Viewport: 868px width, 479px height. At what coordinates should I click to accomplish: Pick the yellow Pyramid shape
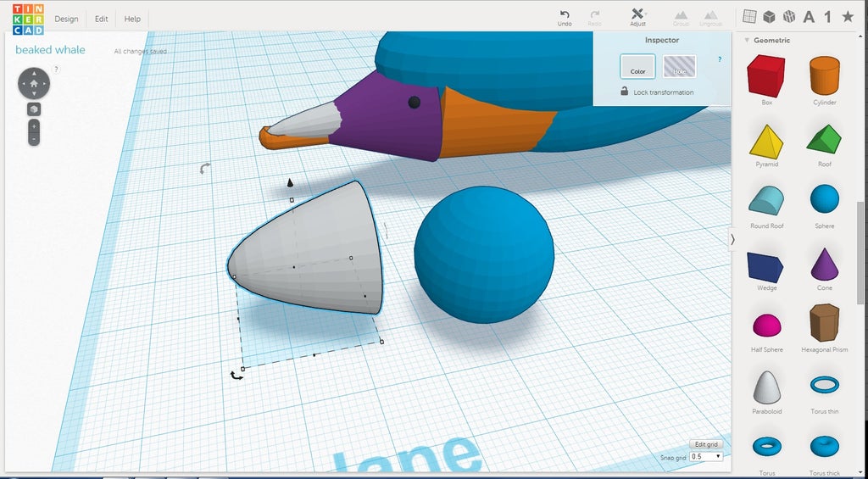tap(766, 142)
